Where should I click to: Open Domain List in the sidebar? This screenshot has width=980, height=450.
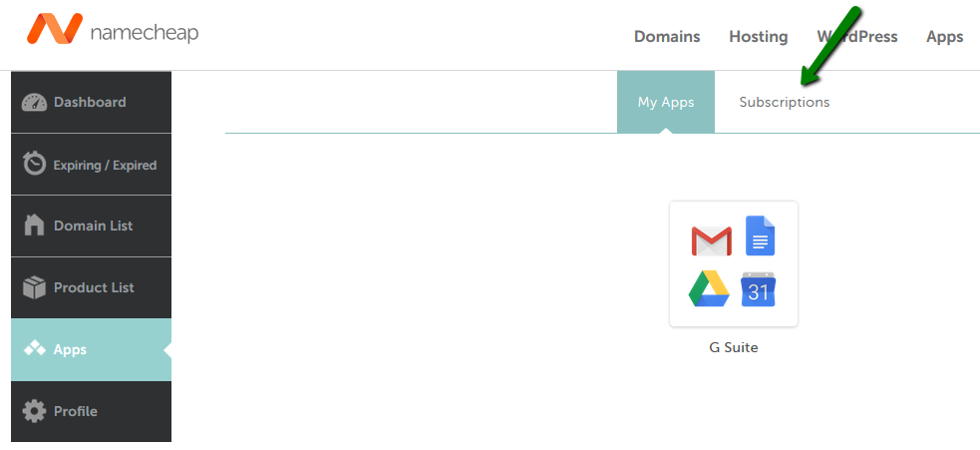tap(92, 225)
